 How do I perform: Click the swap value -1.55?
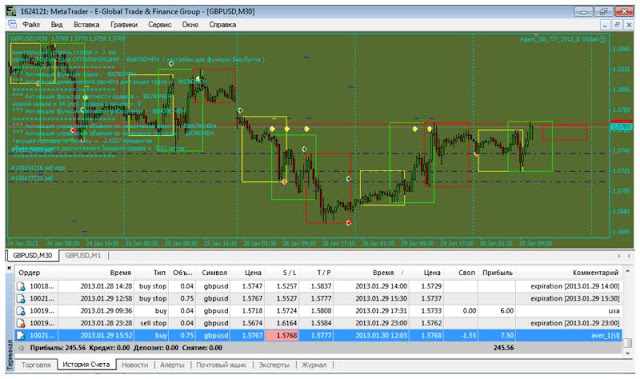point(468,335)
